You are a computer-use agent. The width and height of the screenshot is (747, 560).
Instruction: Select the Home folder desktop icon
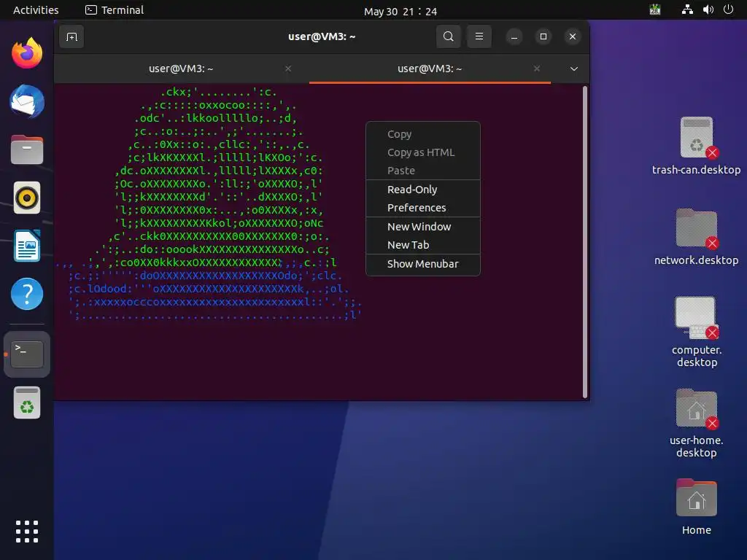click(x=696, y=507)
